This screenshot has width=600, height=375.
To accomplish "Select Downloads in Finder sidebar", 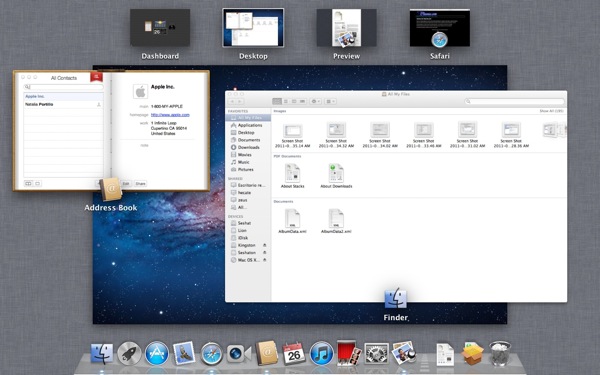I will [x=248, y=147].
